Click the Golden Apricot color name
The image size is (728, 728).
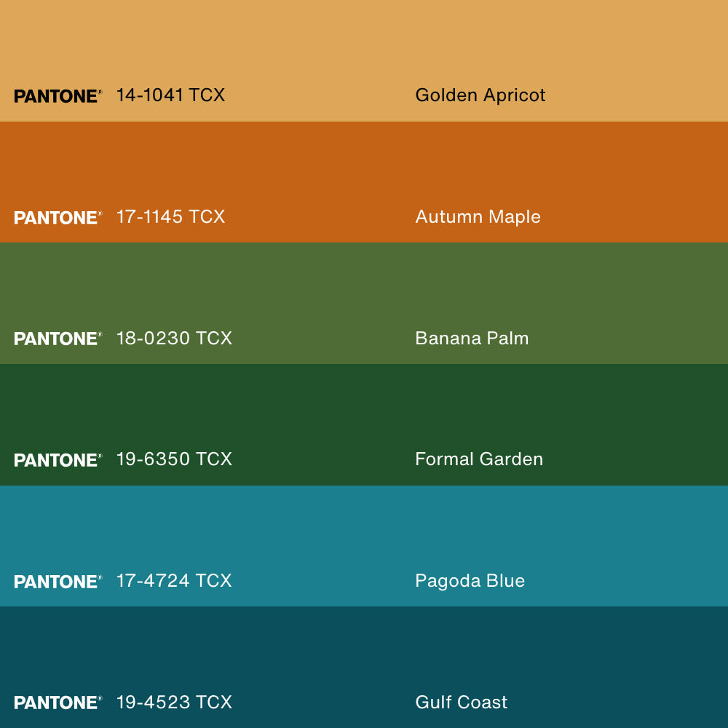tap(480, 95)
